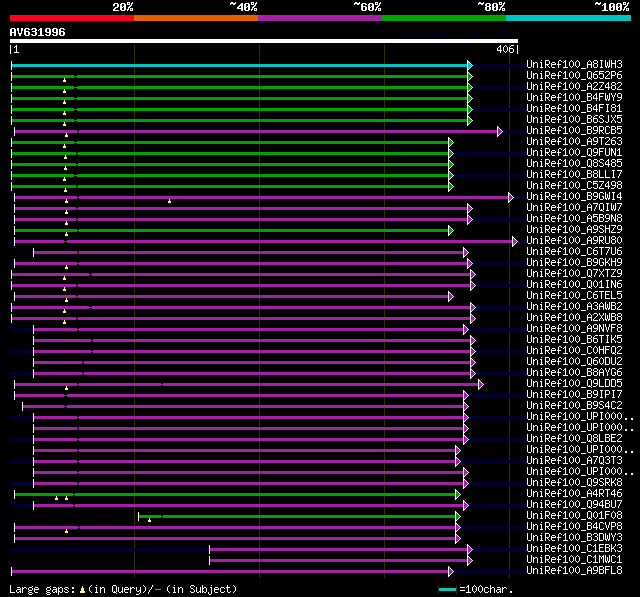The image size is (640, 597).
Task: Click the cyan =100char scale bar
Action: pos(447,589)
